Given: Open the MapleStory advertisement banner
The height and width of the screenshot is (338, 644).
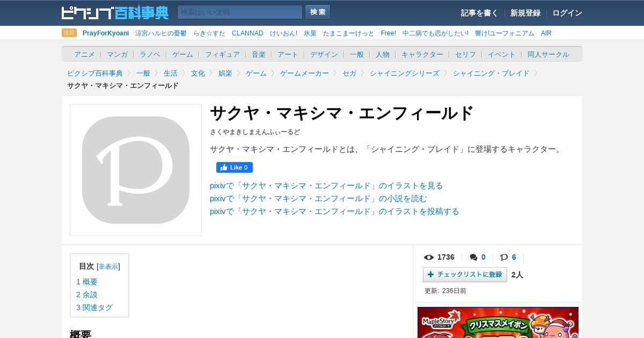Looking at the screenshot, I should [x=498, y=322].
